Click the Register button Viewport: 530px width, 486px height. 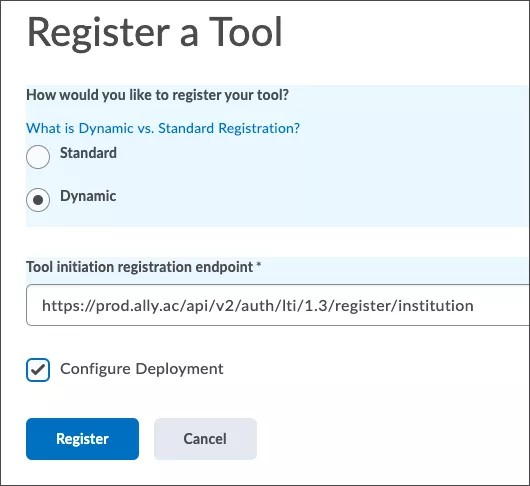click(82, 439)
